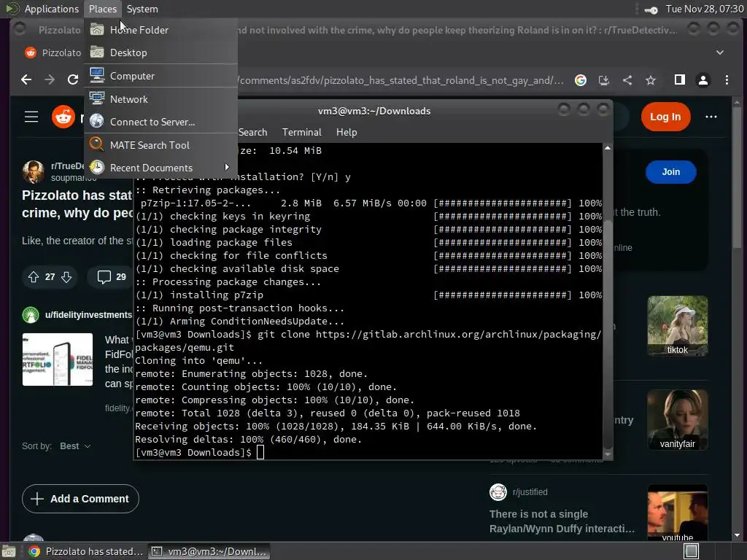Image resolution: width=747 pixels, height=560 pixels.
Task: Click terminal scrollbar up arrow
Action: coord(608,148)
